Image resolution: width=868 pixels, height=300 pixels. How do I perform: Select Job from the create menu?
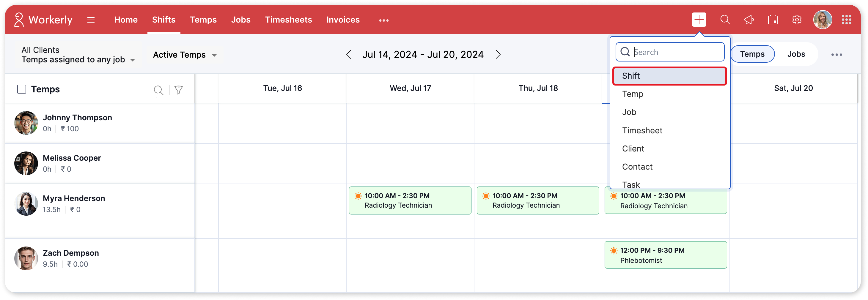[669, 112]
